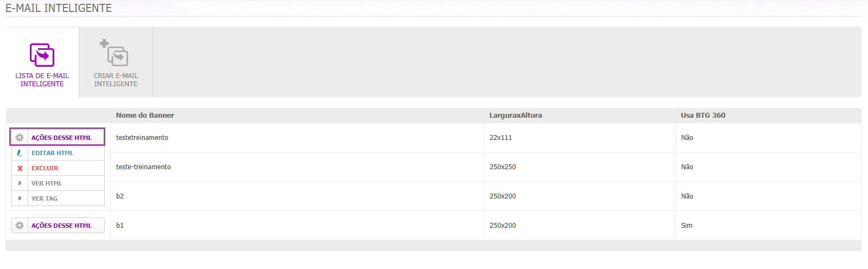Viewport: 868px width, 269px height.
Task: Click the LarguraxAltura column header
Action: click(x=516, y=115)
